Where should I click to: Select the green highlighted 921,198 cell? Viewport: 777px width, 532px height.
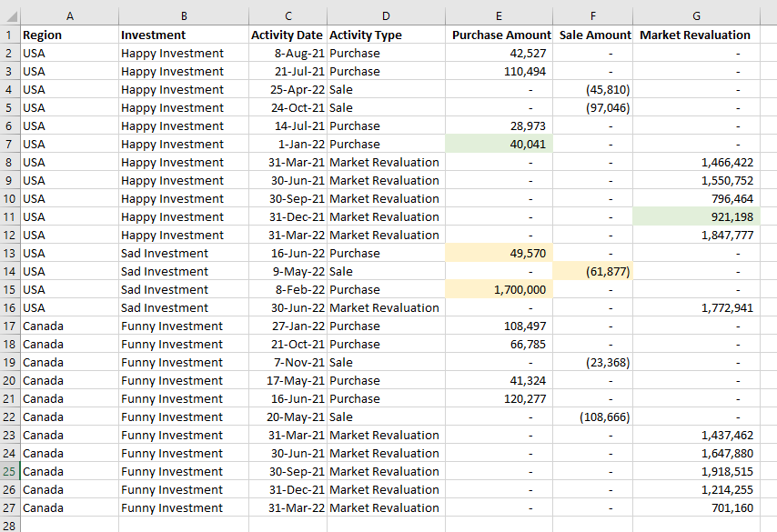coord(696,216)
